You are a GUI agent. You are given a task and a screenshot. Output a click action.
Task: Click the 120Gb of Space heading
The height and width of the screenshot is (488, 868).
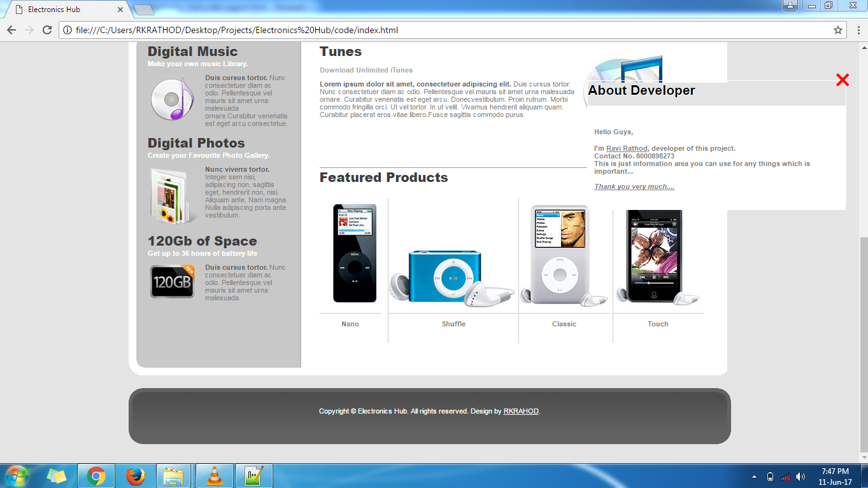click(x=203, y=241)
